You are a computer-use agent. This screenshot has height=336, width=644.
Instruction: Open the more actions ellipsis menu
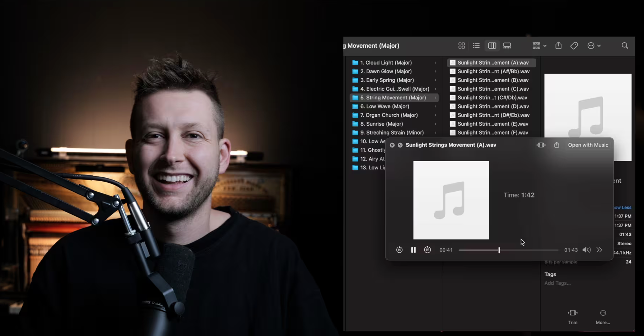pos(594,46)
